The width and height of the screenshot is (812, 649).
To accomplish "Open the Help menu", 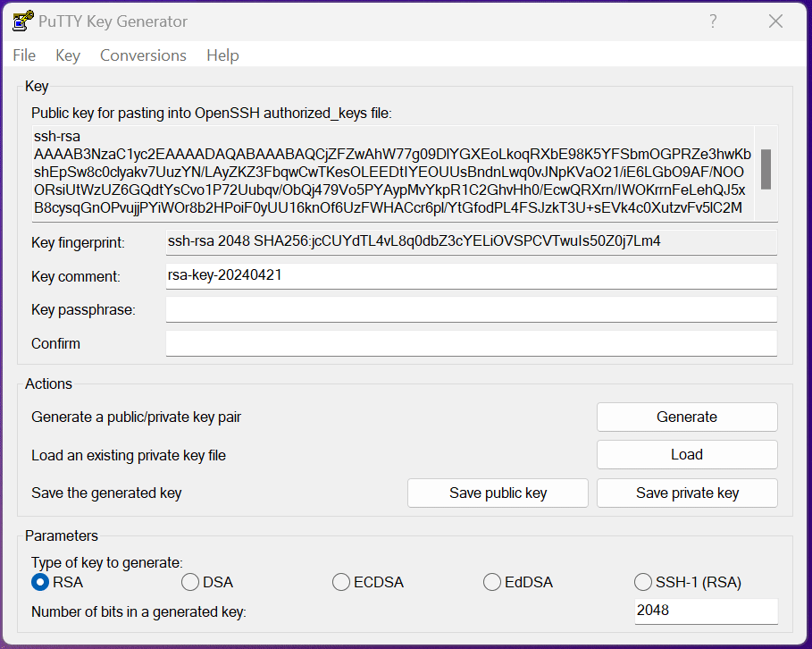I will click(222, 55).
